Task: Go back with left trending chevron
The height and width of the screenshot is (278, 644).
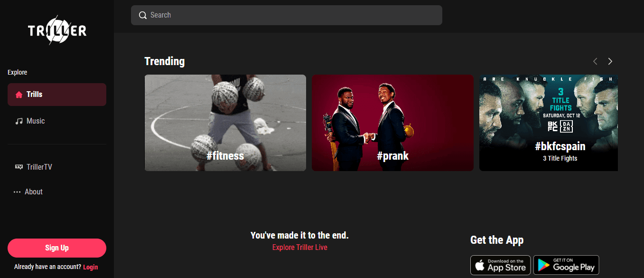Action: tap(595, 61)
